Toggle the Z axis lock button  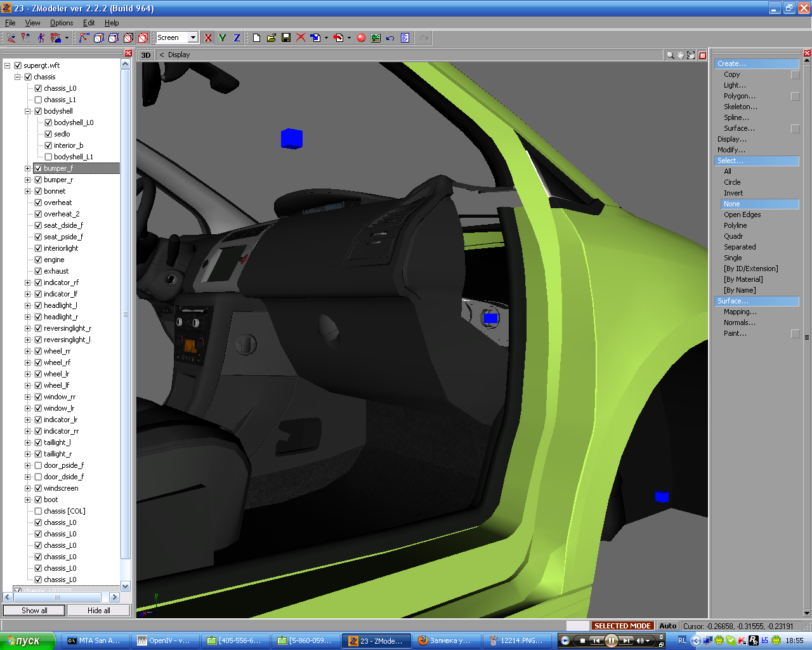(237, 38)
